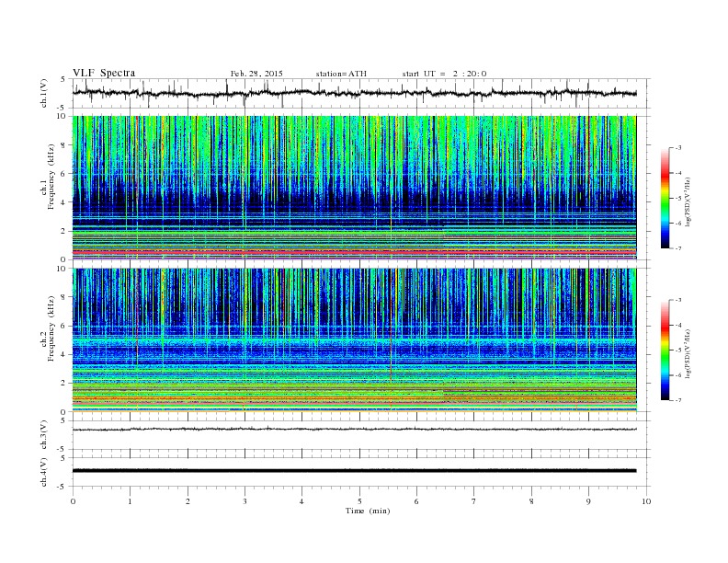This screenshot has height=563, width=728.
Task: Click the ch.1 spectrogram color scale bar
Action: [x=665, y=198]
